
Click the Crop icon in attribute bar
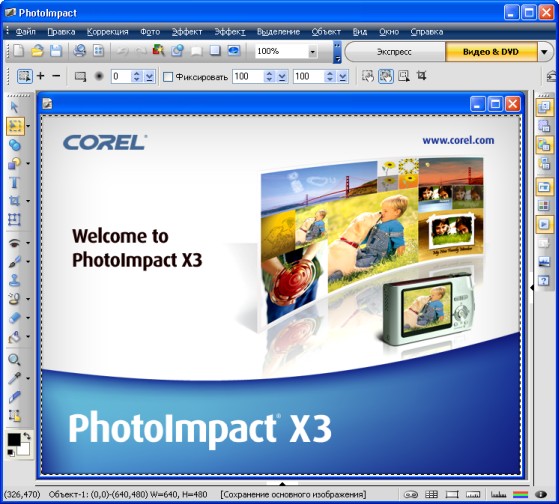coord(421,76)
